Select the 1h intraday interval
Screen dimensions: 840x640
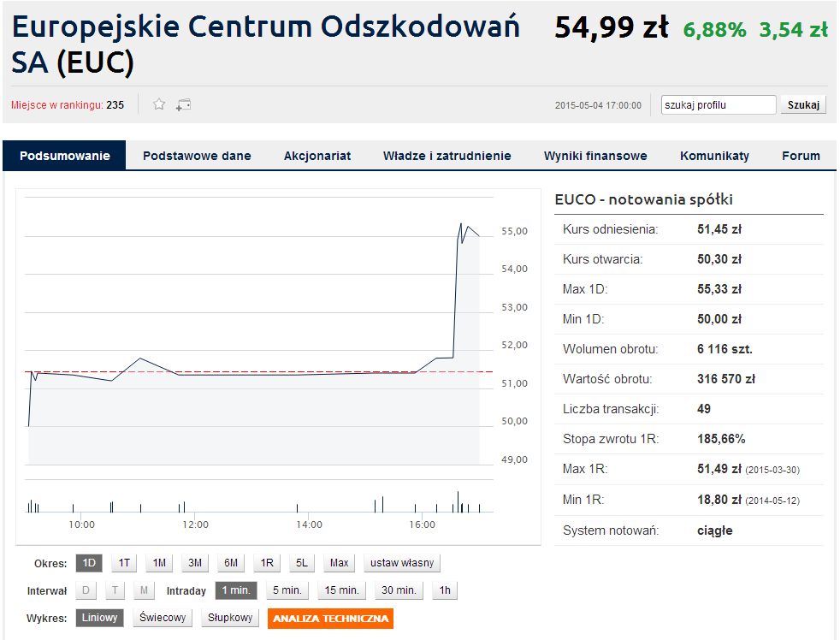[445, 590]
